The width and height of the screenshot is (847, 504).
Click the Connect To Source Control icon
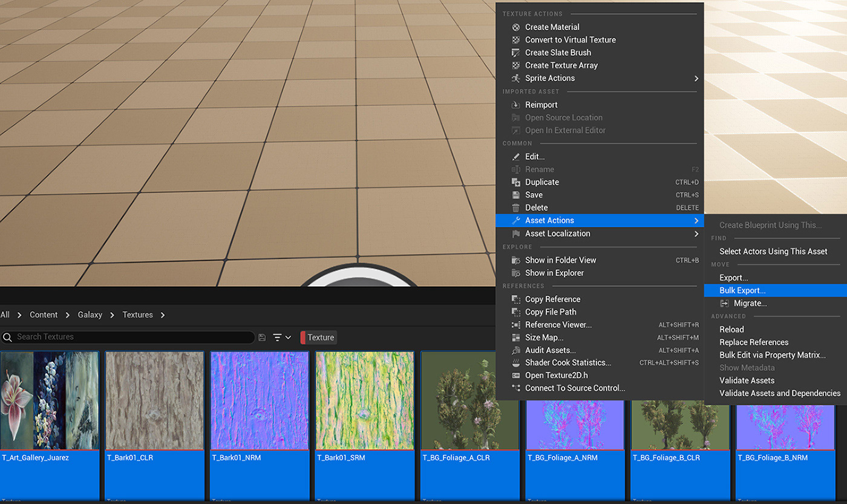point(516,388)
